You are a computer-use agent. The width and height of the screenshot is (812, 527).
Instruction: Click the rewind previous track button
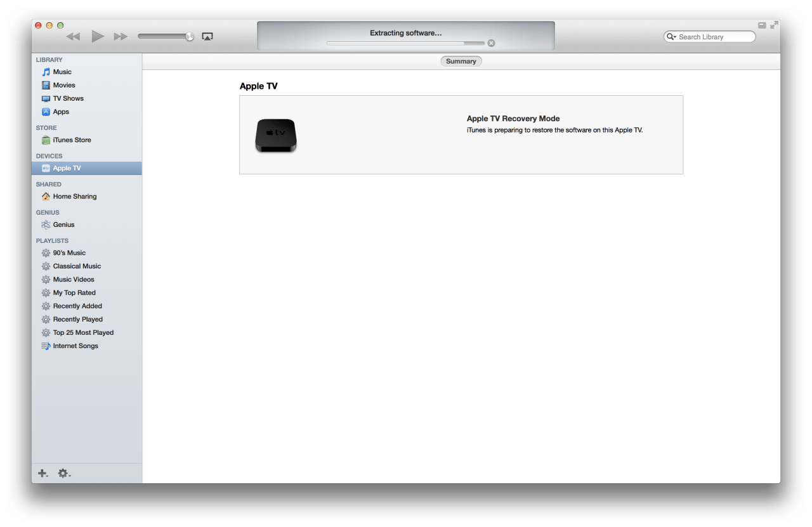[x=74, y=37]
